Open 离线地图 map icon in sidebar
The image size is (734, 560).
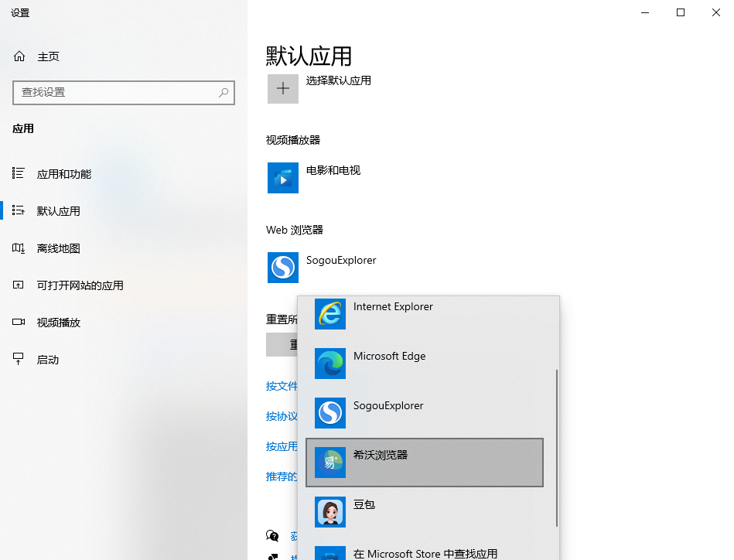tap(19, 248)
